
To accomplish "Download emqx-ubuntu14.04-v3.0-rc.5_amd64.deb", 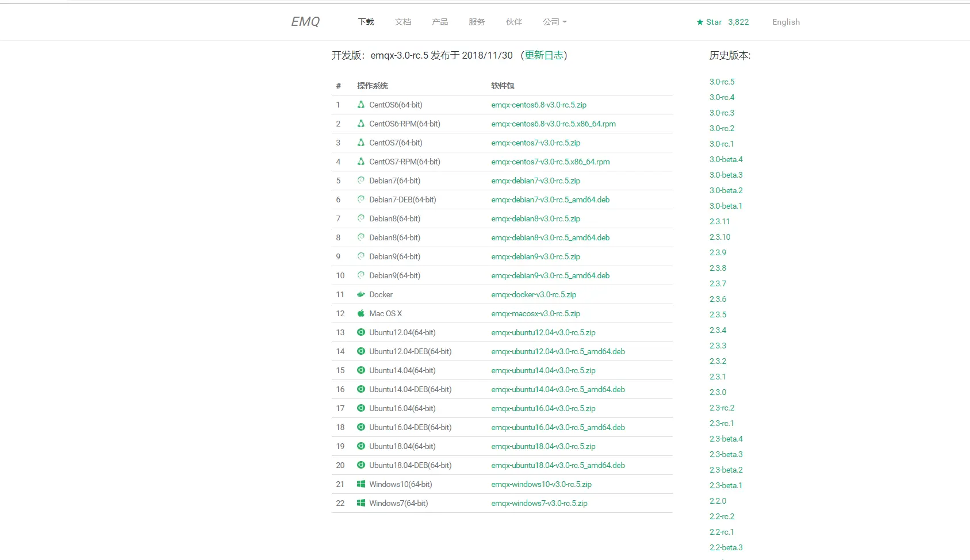I will (558, 389).
